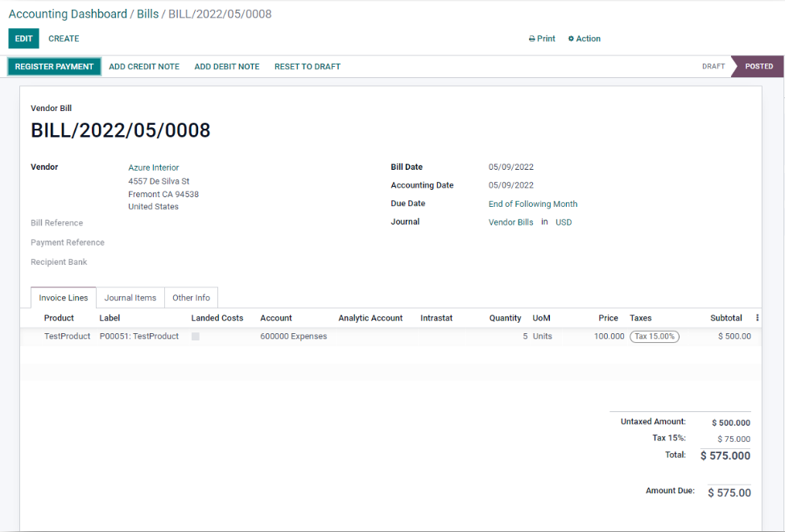The height and width of the screenshot is (532, 785).
Task: Select the DRAFT status stage
Action: click(713, 67)
